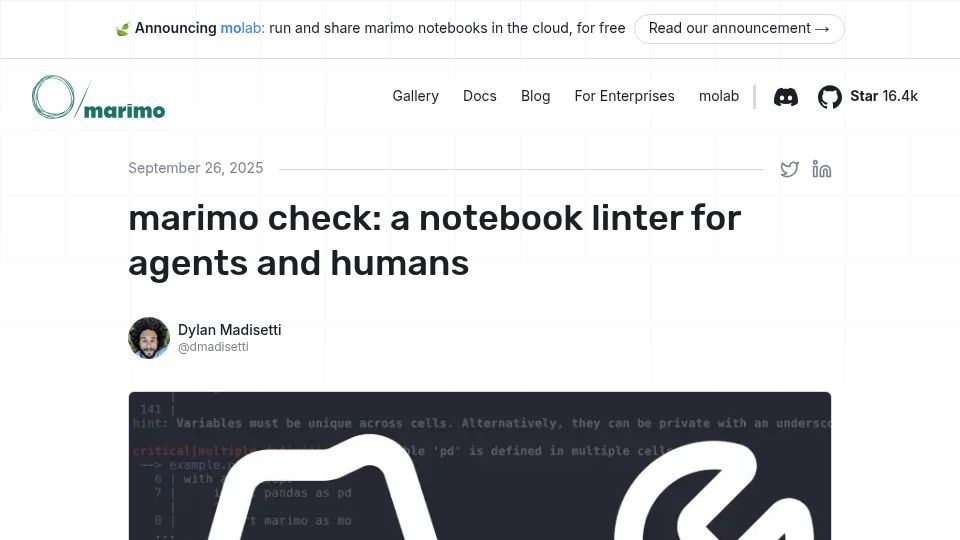Click the Star 16.4k GitHub link
The width and height of the screenshot is (960, 540).
pos(883,96)
